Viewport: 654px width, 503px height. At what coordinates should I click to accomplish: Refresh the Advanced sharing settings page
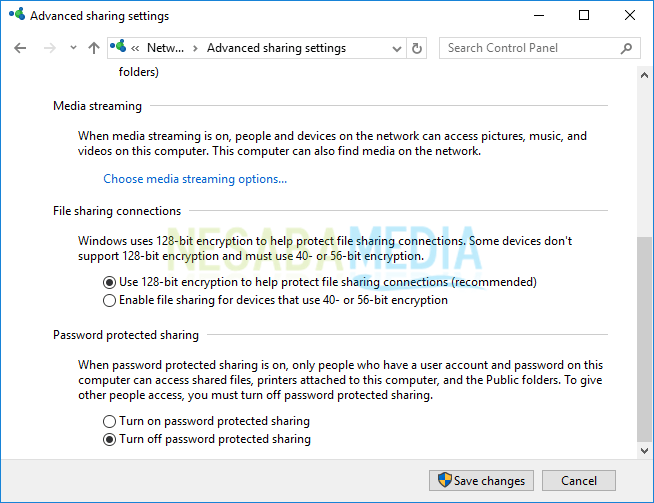(417, 48)
